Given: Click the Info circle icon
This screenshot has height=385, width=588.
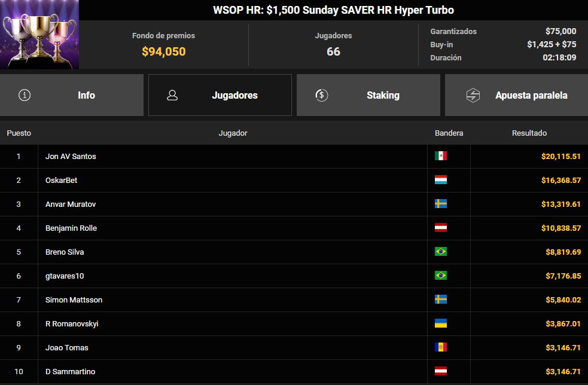Looking at the screenshot, I should (25, 95).
